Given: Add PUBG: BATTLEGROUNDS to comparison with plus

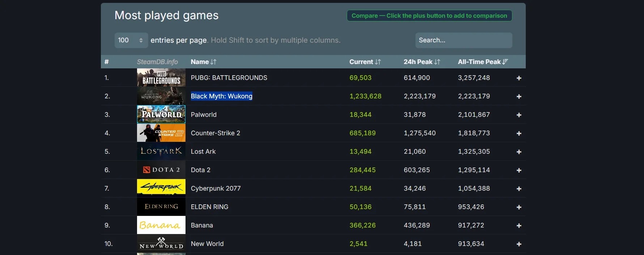Looking at the screenshot, I should click(519, 78).
